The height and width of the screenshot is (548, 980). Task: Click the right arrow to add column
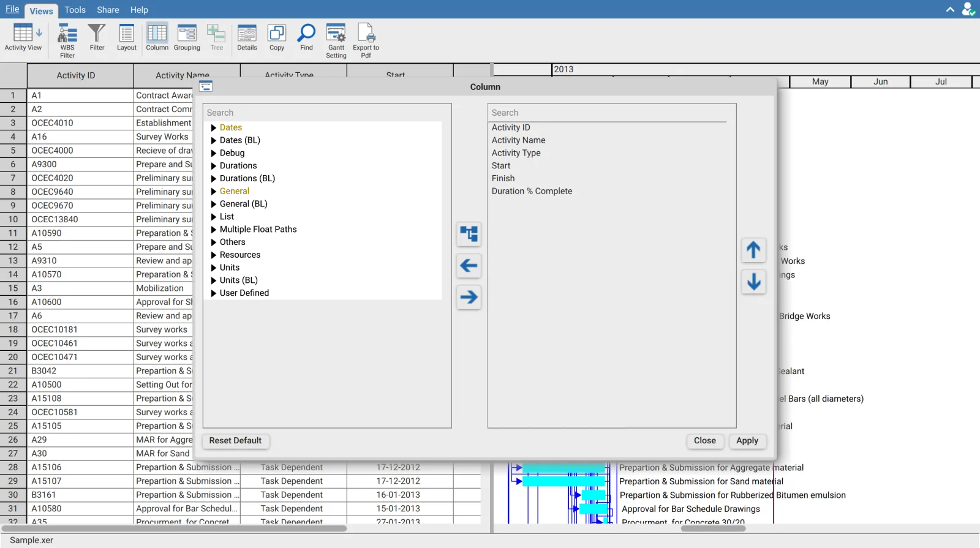click(469, 298)
